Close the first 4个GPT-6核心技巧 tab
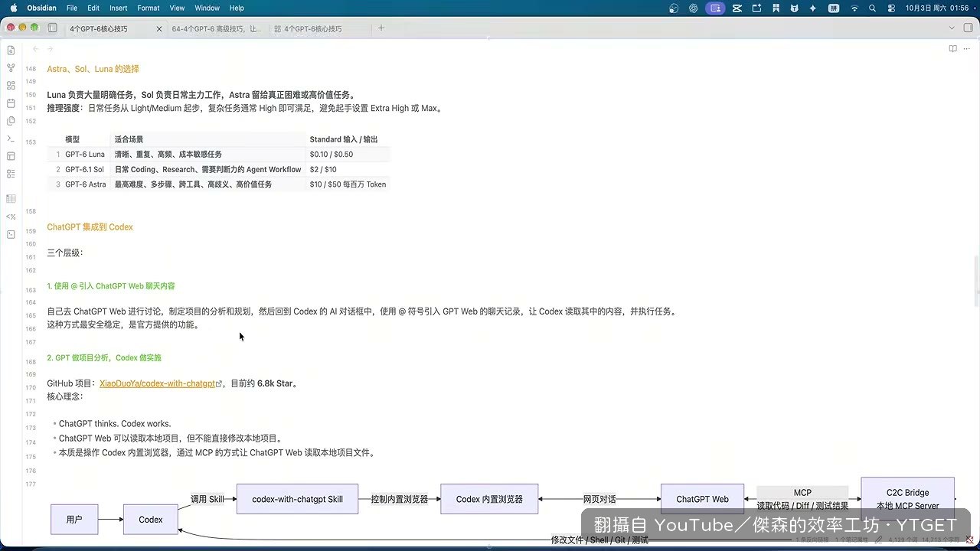The width and height of the screenshot is (980, 551). pyautogui.click(x=159, y=28)
